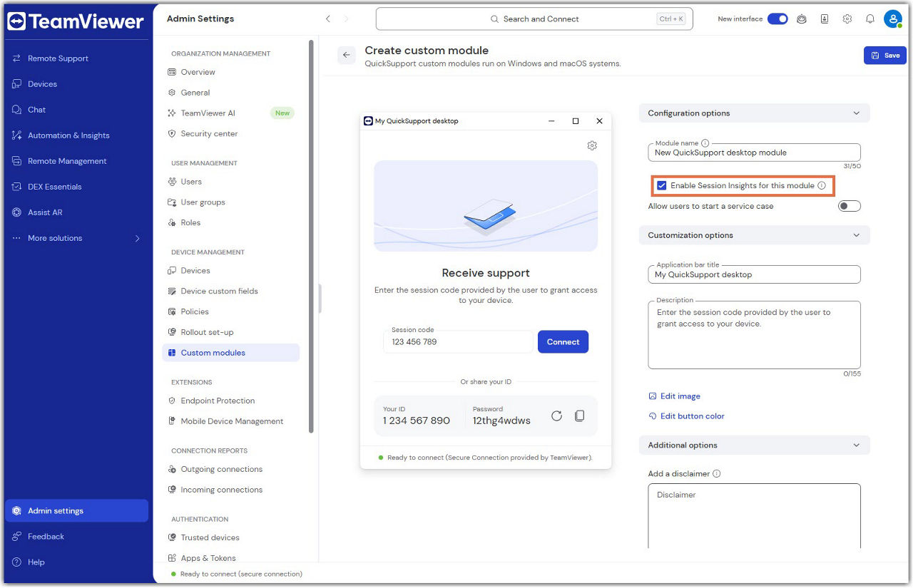The width and height of the screenshot is (913, 588).
Task: Switch off the New interface toggle
Action: pos(777,19)
